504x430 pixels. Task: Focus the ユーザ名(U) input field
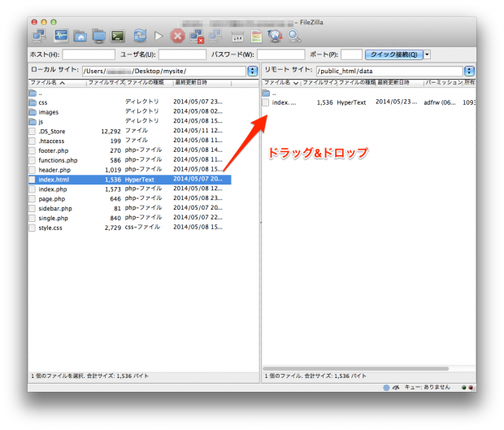coord(182,54)
